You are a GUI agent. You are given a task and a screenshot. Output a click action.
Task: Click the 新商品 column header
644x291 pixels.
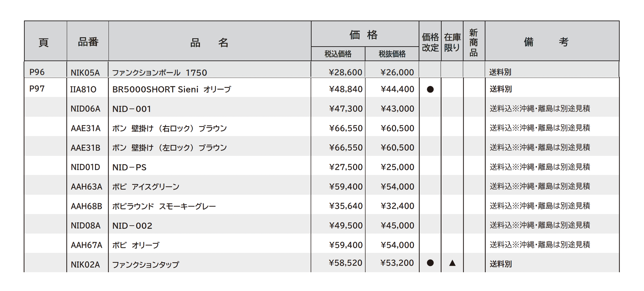coord(474,42)
